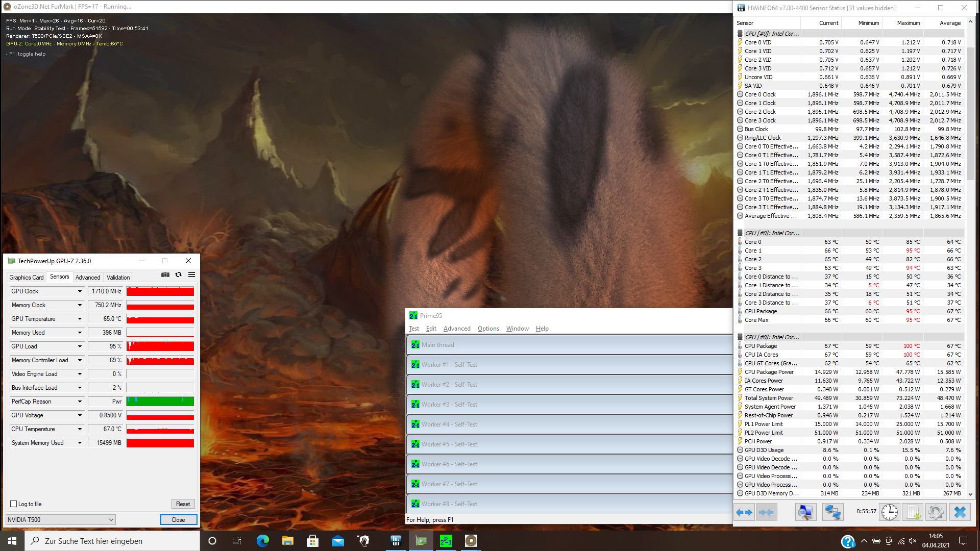Open GPU Temperature sensor dropdown

pos(80,319)
